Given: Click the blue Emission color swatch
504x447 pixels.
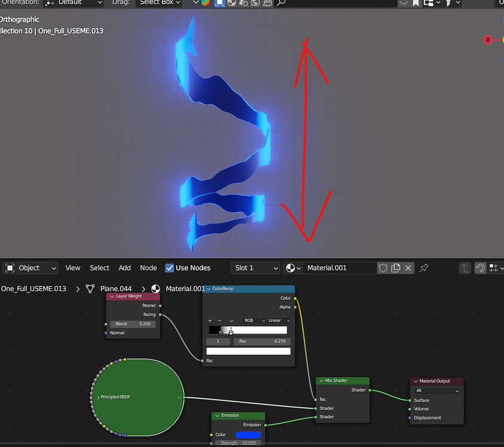Looking at the screenshot, I should coord(248,435).
